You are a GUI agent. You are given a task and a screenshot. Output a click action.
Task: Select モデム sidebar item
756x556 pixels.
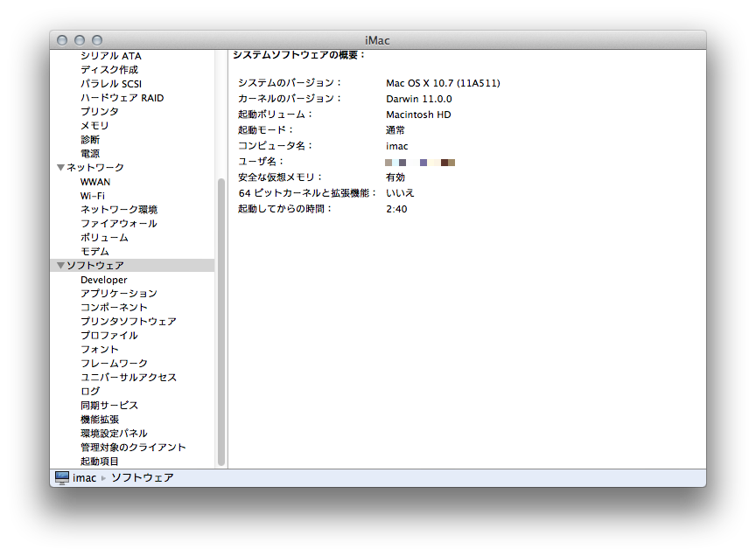(x=94, y=252)
